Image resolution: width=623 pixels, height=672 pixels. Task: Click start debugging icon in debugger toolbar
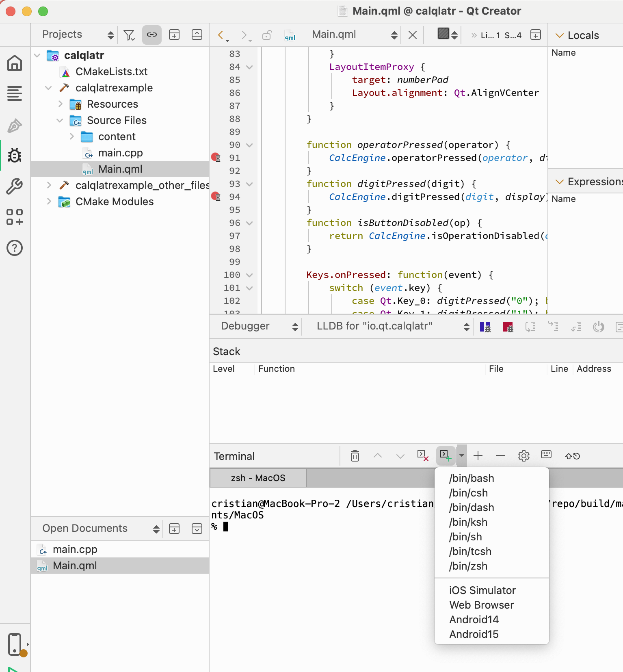pos(485,327)
